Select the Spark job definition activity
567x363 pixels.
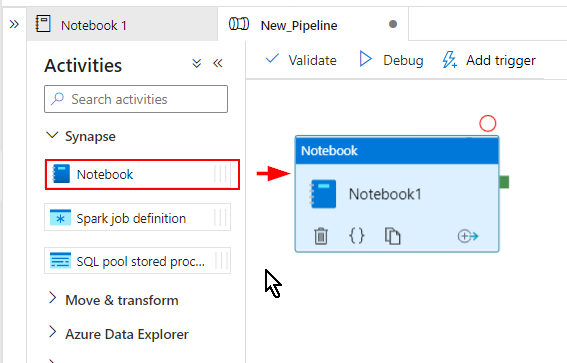pos(137,218)
